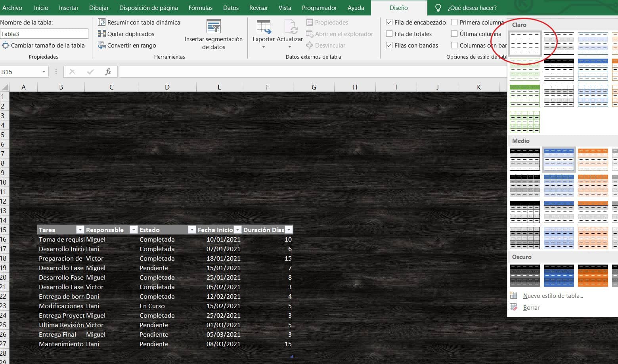Viewport: 618px width, 364px height.
Task: Click the Cambiar tamaño de la tabla icon
Action: pos(6,45)
